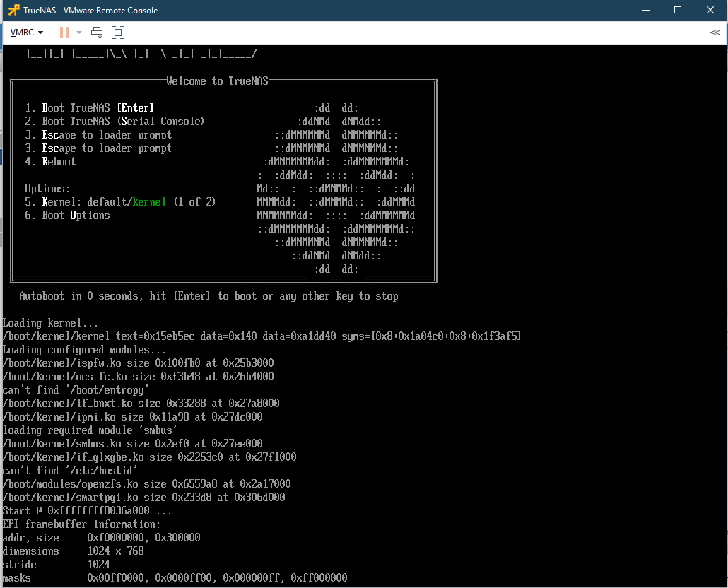Click the 'stride 1024' line

56,565
